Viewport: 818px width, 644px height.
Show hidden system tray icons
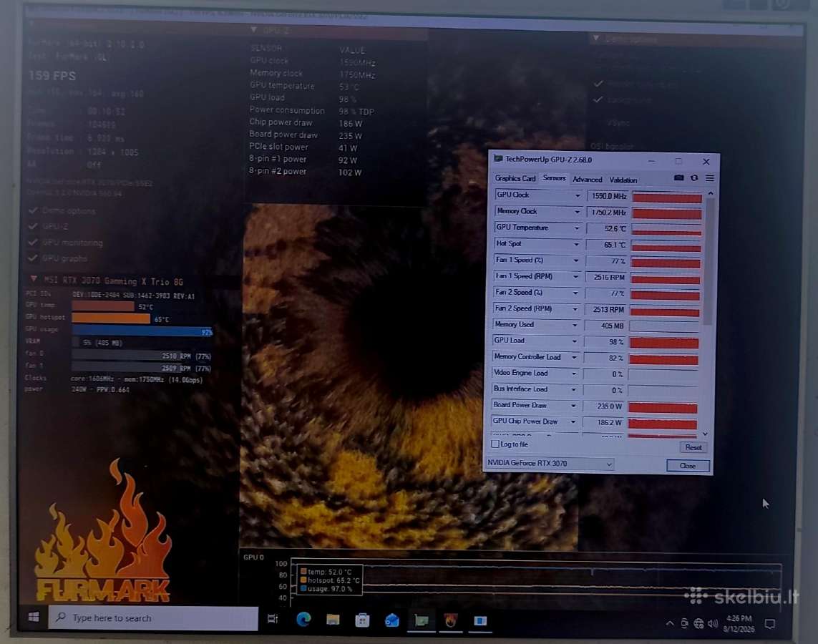669,623
